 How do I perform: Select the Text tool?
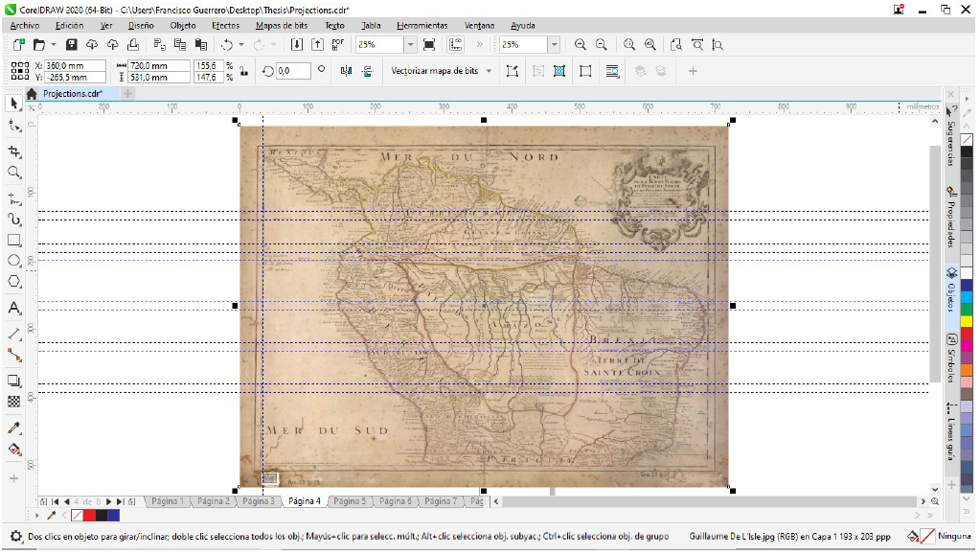click(x=14, y=308)
